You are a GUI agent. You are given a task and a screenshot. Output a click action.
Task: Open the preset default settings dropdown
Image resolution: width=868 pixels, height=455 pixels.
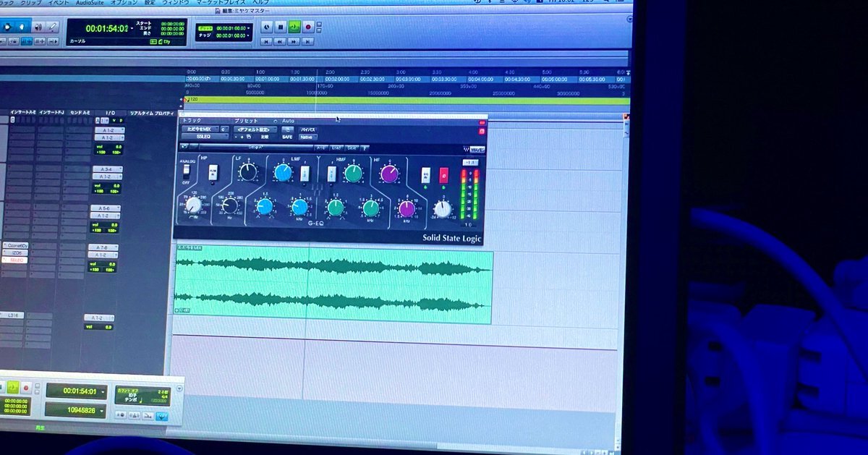(x=256, y=129)
